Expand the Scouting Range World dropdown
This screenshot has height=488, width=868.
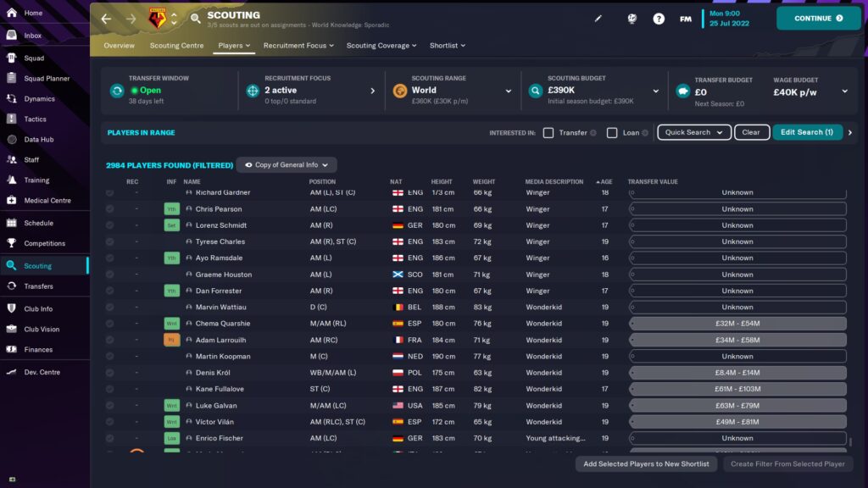[509, 91]
